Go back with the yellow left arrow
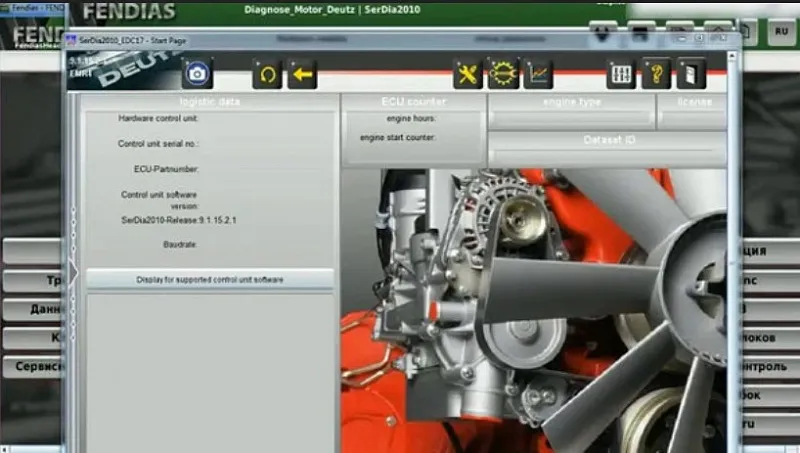Viewport: 800px width, 453px height. coord(302,74)
